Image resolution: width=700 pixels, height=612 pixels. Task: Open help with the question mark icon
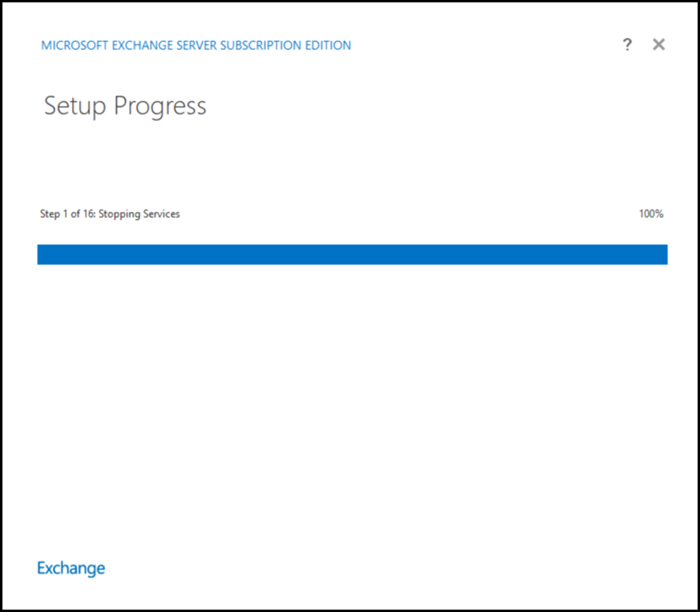(627, 45)
